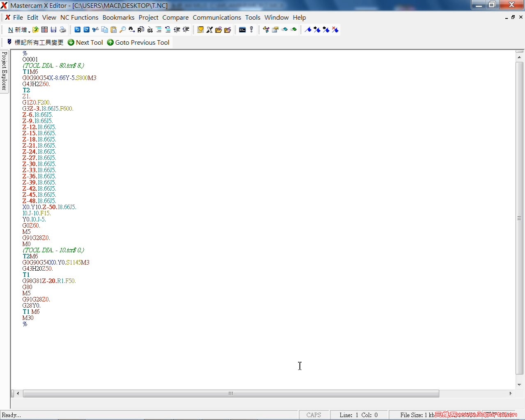
Task: Click the exclamation mark icon
Action: pyautogui.click(x=251, y=30)
